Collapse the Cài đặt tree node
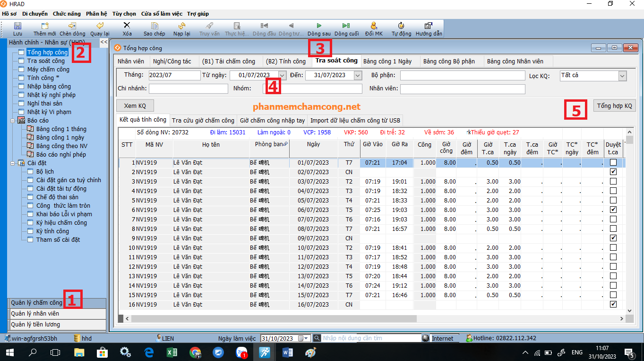 click(x=13, y=163)
